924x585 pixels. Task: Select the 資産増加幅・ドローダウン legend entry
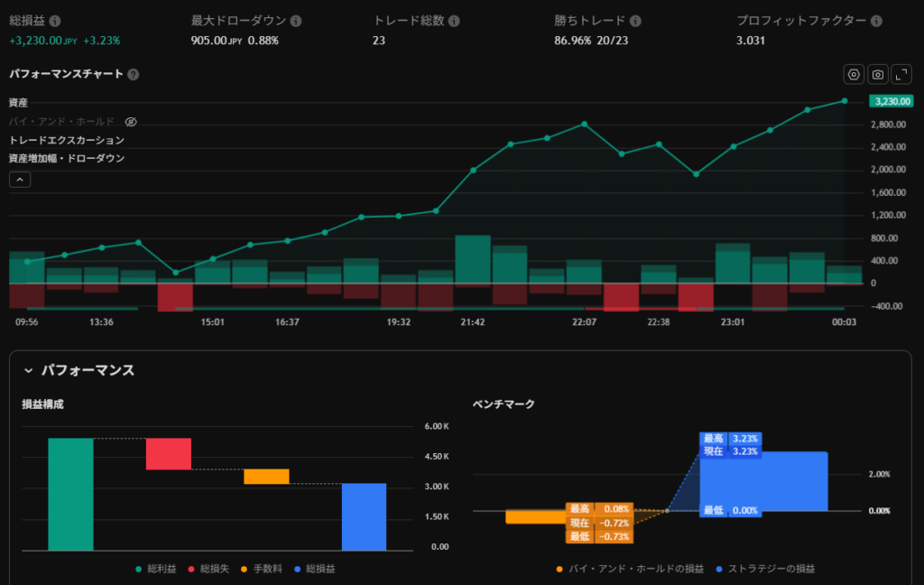click(x=67, y=158)
